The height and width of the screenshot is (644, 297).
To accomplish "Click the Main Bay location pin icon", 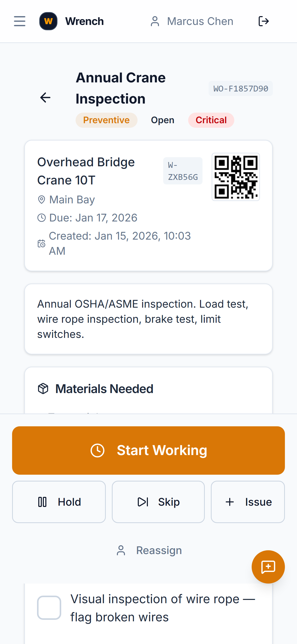I will (41, 199).
